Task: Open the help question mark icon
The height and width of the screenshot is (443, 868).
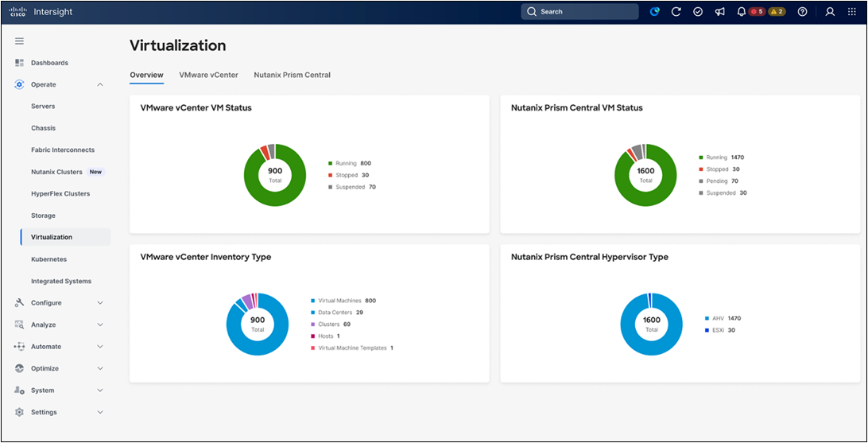Action: tap(802, 12)
